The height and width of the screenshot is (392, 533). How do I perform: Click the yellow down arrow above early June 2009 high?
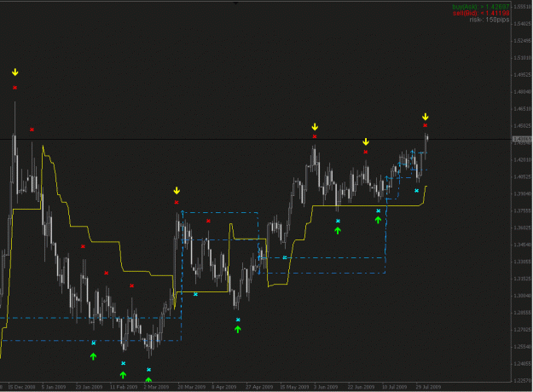pos(315,127)
